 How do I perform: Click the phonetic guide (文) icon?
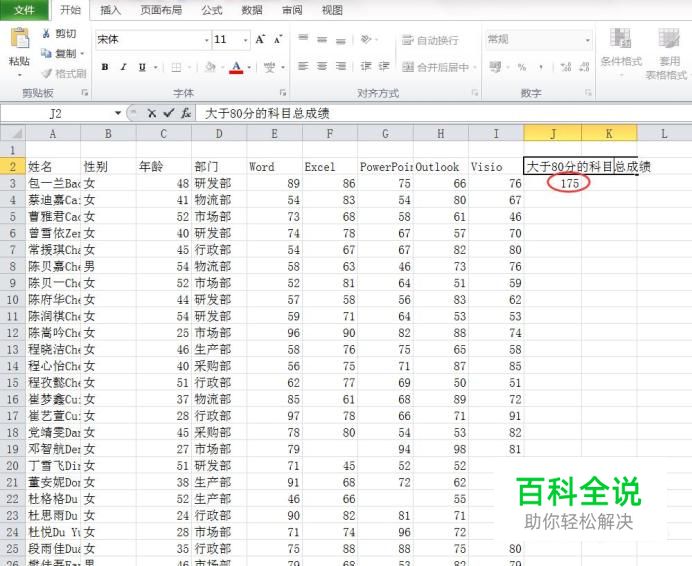269,67
